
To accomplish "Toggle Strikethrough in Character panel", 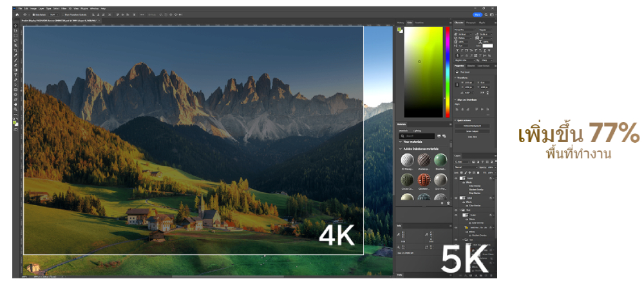I will coord(489,50).
